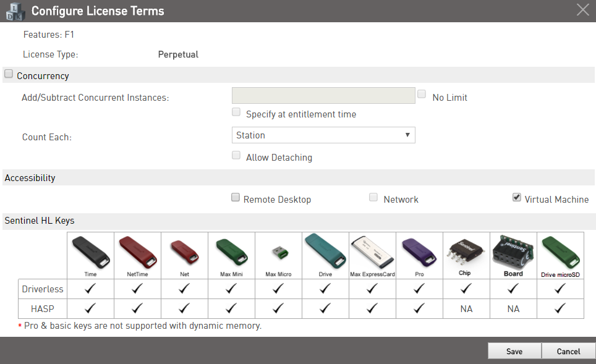Open the Count Each Station dropdown
596x364 pixels.
point(323,135)
